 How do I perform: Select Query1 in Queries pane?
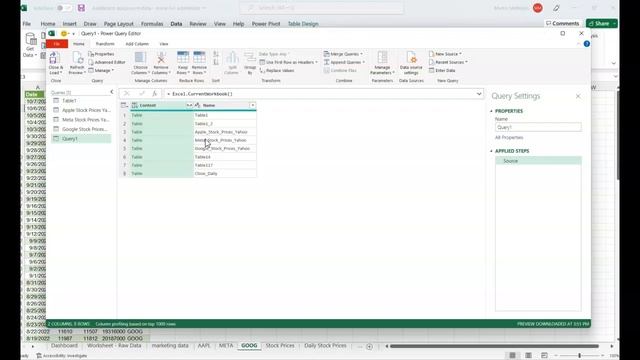click(81, 139)
